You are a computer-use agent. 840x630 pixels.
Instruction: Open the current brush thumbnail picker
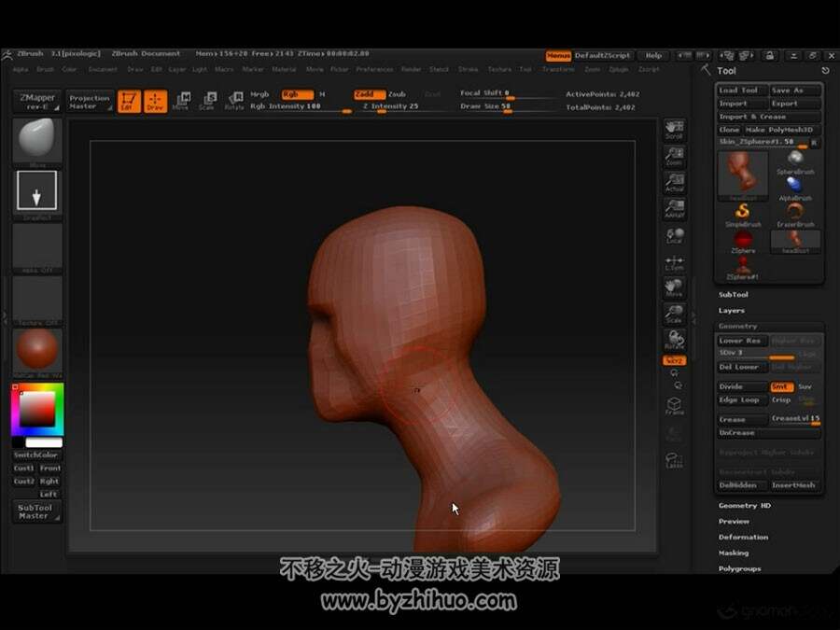[x=37, y=141]
